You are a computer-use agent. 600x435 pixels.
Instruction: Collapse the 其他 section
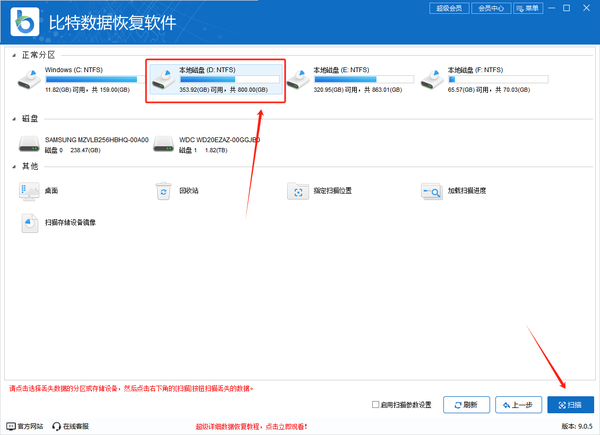click(14, 166)
